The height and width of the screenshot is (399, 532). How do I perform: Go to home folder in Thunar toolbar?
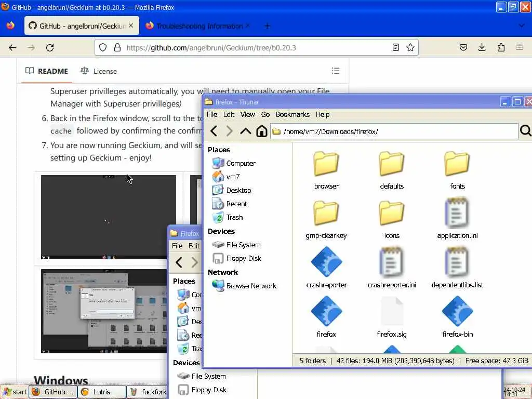(262, 131)
